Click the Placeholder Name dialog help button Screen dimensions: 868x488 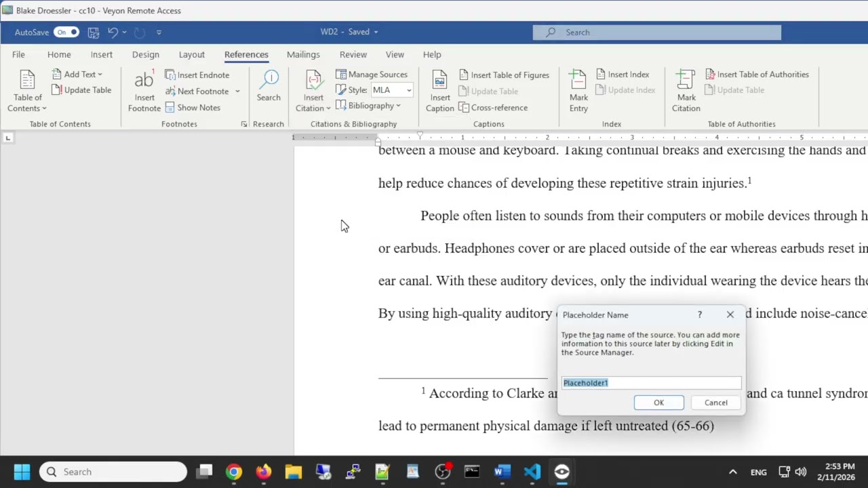(700, 315)
